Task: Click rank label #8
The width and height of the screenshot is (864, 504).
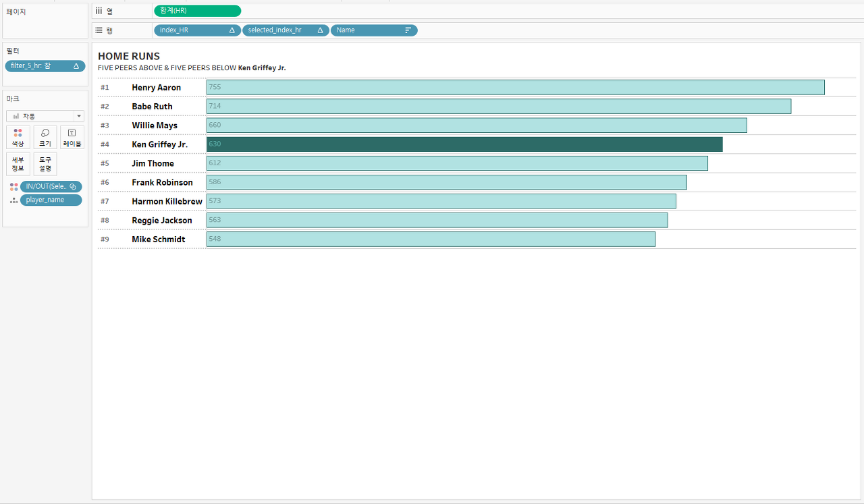Action: pyautogui.click(x=105, y=220)
